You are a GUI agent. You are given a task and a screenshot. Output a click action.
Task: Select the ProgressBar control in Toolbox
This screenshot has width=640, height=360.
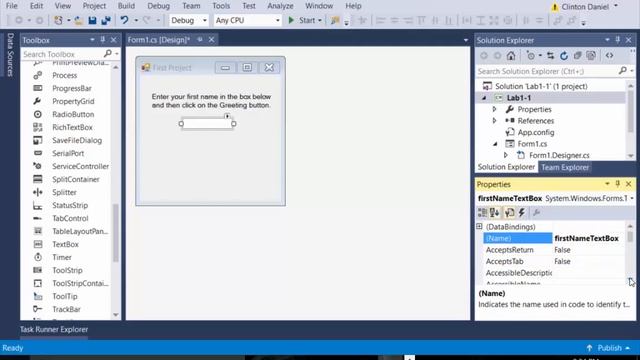71,88
